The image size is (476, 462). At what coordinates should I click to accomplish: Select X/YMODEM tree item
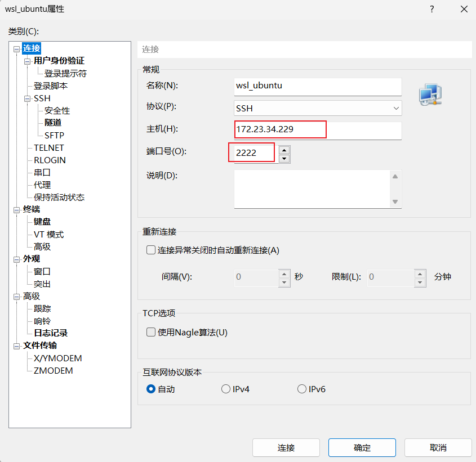(57, 358)
